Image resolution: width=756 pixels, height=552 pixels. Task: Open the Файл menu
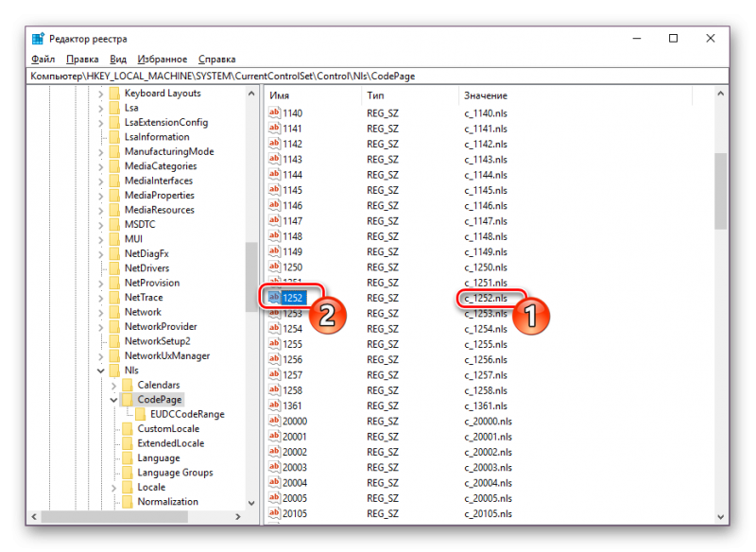(43, 60)
